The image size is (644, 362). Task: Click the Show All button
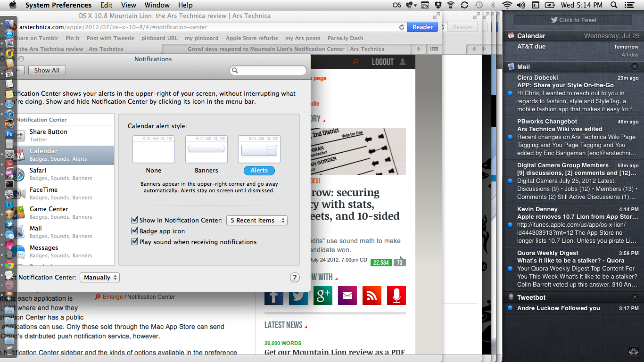click(47, 70)
